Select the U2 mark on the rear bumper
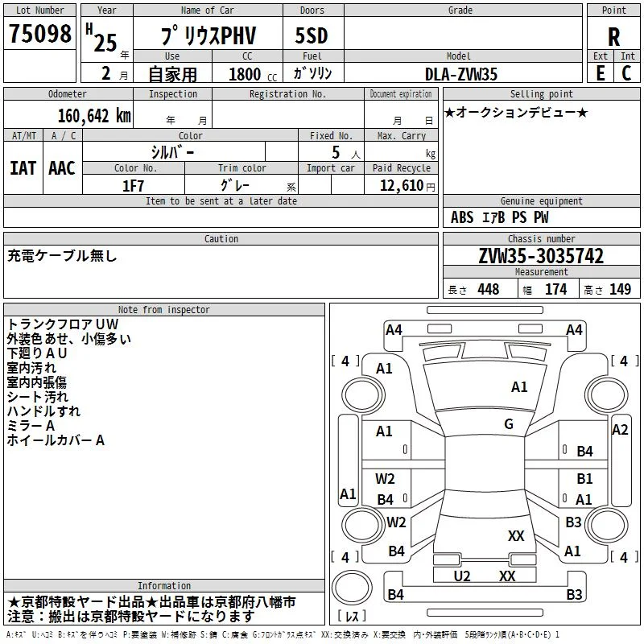 coord(462,576)
